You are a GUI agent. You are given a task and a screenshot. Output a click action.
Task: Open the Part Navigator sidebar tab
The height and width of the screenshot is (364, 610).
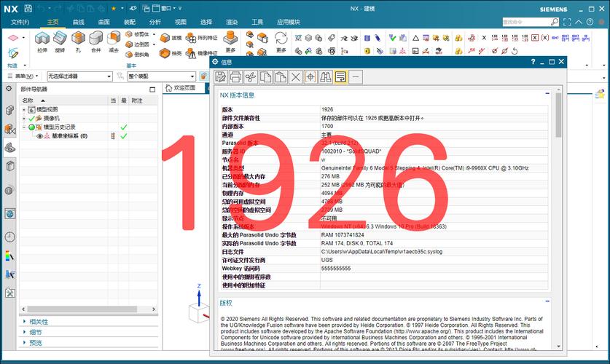(x=10, y=148)
